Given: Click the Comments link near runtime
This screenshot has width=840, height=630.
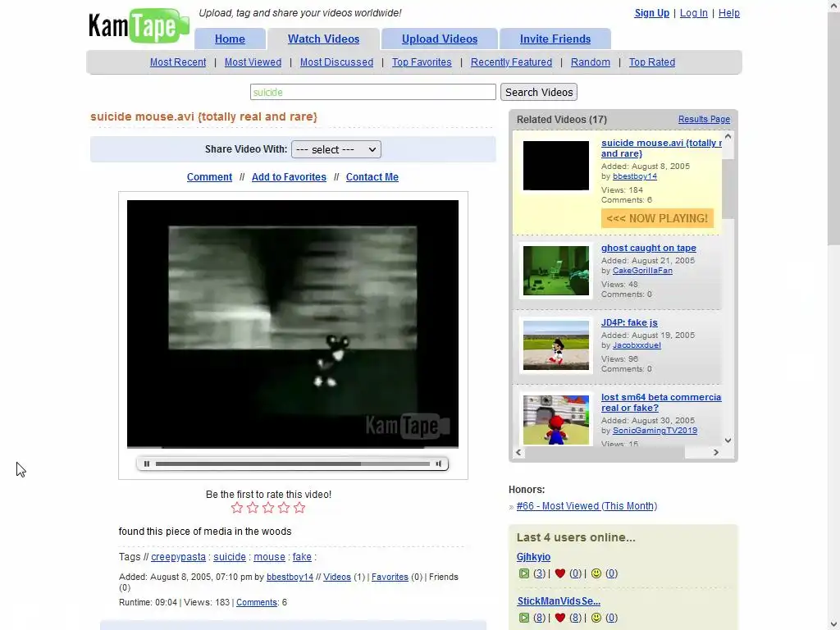Looking at the screenshot, I should pos(257,603).
